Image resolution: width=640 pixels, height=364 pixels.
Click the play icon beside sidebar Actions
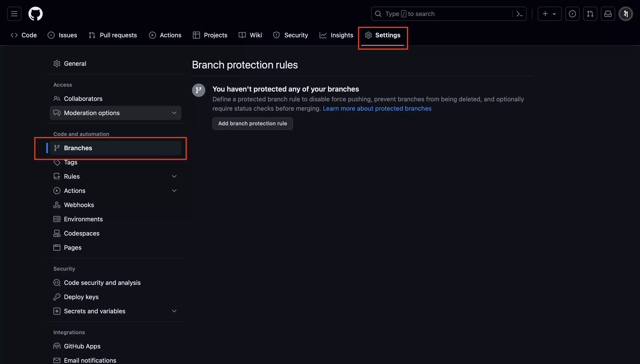pyautogui.click(x=57, y=191)
